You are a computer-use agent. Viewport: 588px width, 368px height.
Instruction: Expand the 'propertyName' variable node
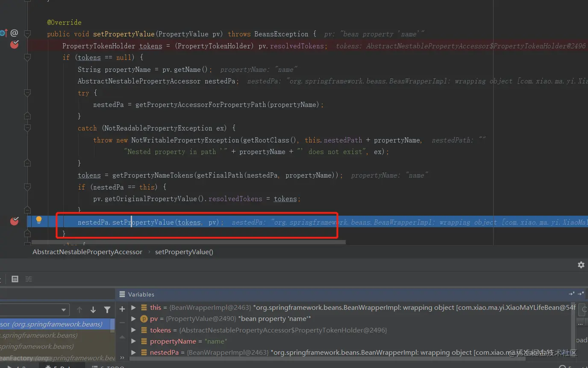(133, 341)
